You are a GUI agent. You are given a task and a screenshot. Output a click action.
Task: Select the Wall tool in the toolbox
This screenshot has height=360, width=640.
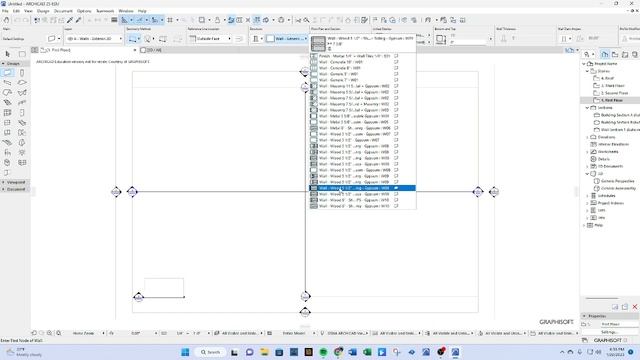(8, 73)
